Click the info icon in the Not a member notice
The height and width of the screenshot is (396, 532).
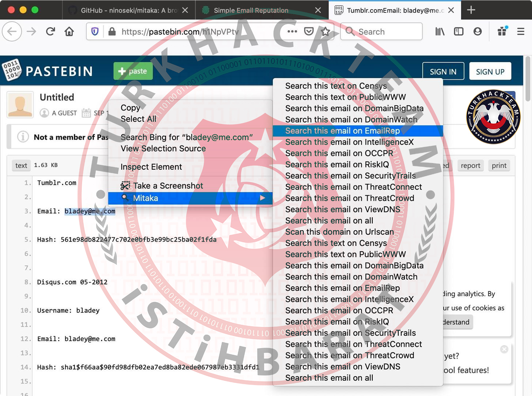tap(23, 137)
